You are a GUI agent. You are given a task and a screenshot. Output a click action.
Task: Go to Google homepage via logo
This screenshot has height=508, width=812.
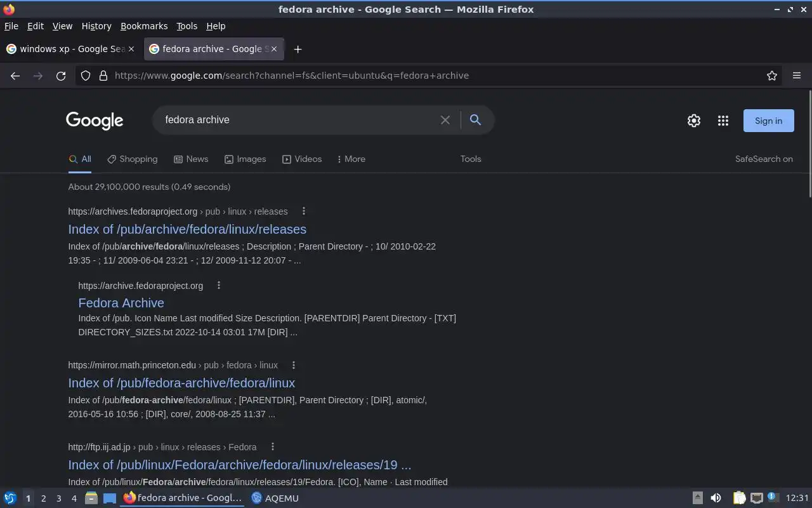95,121
